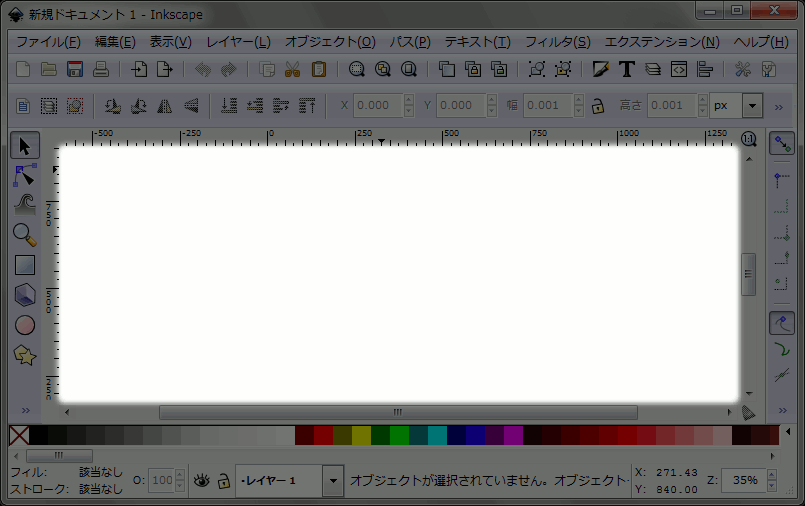Click the Cut scissors icon
The image size is (805, 506).
[x=292, y=69]
